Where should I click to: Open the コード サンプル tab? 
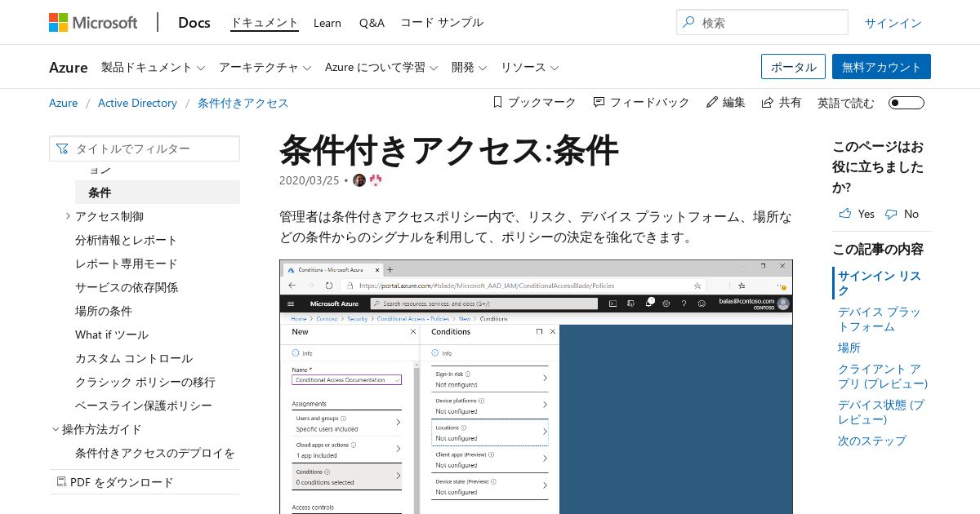(x=442, y=23)
